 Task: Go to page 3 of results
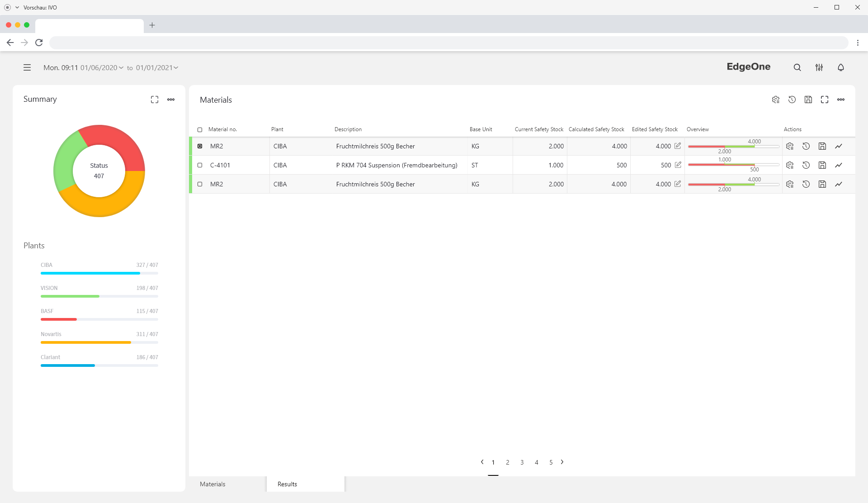522,462
